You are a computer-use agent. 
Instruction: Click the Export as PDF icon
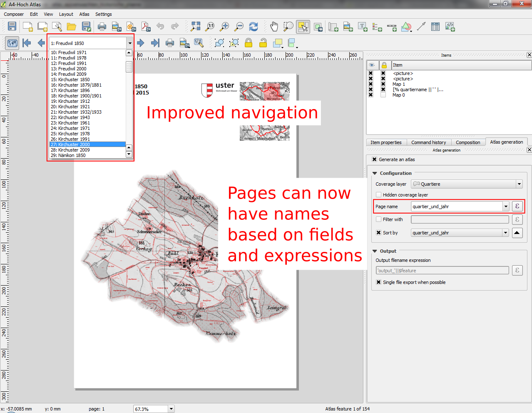click(x=146, y=27)
